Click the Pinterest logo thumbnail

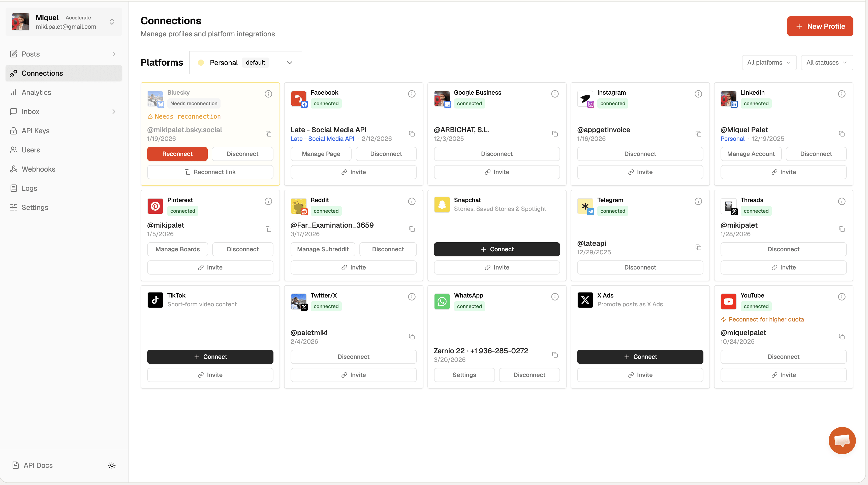coord(155,206)
